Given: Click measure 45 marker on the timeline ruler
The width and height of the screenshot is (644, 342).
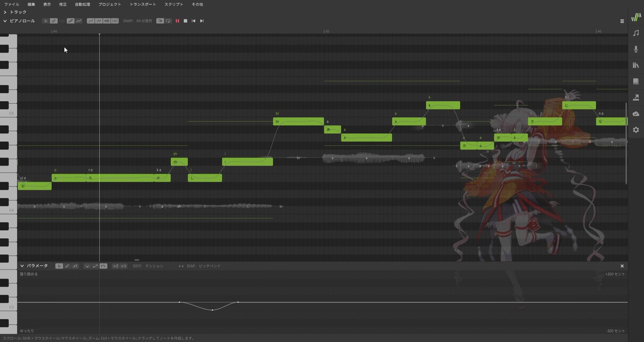Looking at the screenshot, I should coord(327,31).
